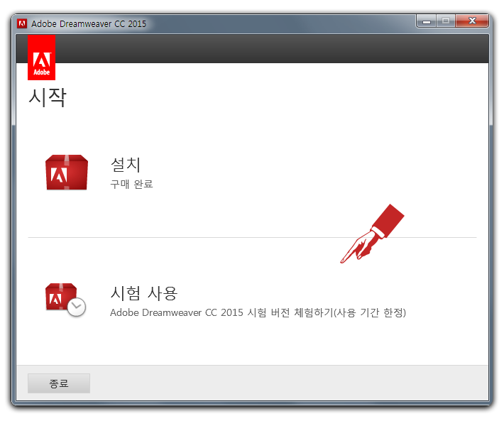Click the title bar Adobe app icon

click(22, 23)
